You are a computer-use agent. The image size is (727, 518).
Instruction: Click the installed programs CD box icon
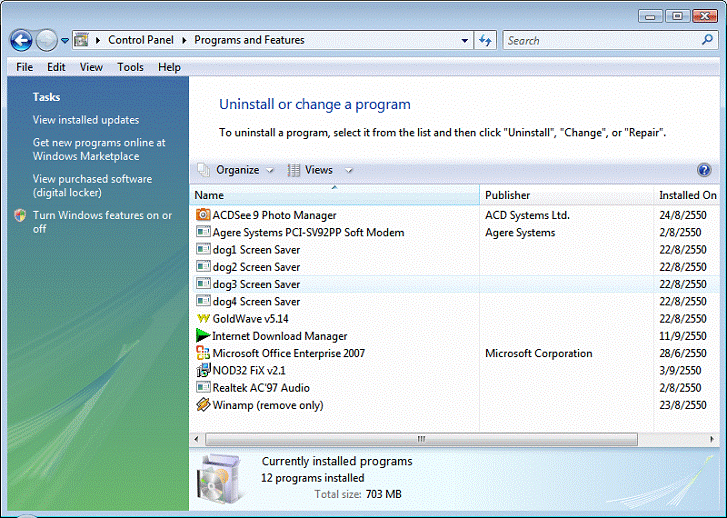(x=220, y=479)
